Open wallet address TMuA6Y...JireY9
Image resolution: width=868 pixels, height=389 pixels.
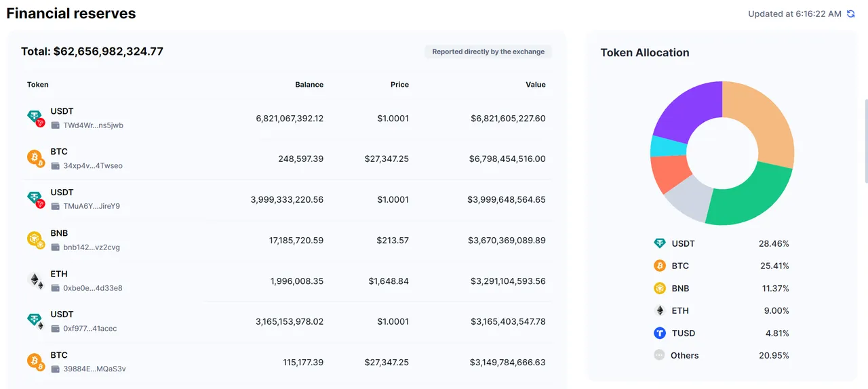92,207
